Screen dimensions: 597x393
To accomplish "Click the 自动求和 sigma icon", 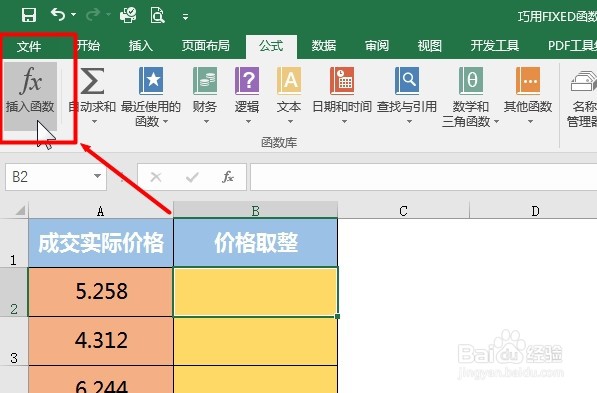I will click(92, 81).
